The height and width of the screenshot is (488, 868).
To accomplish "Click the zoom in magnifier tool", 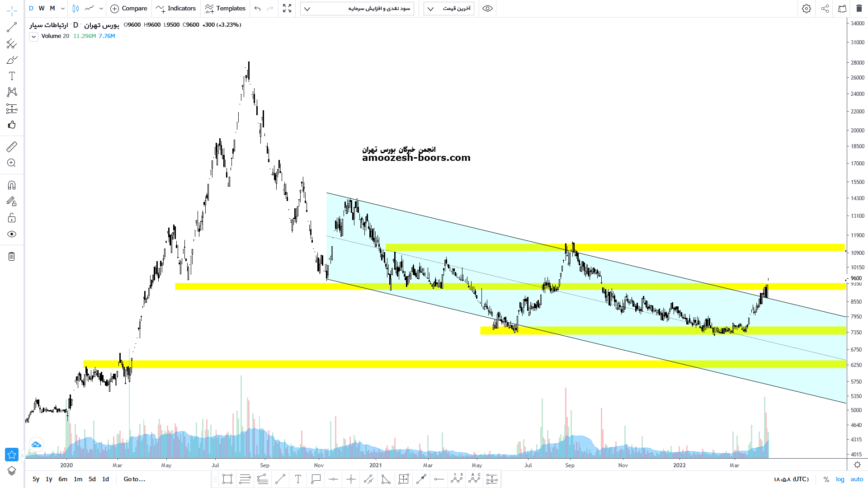I will click(12, 163).
